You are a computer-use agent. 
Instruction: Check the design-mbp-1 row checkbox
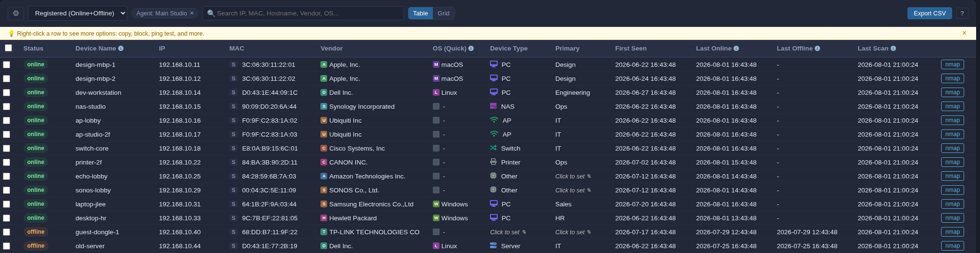click(x=6, y=64)
